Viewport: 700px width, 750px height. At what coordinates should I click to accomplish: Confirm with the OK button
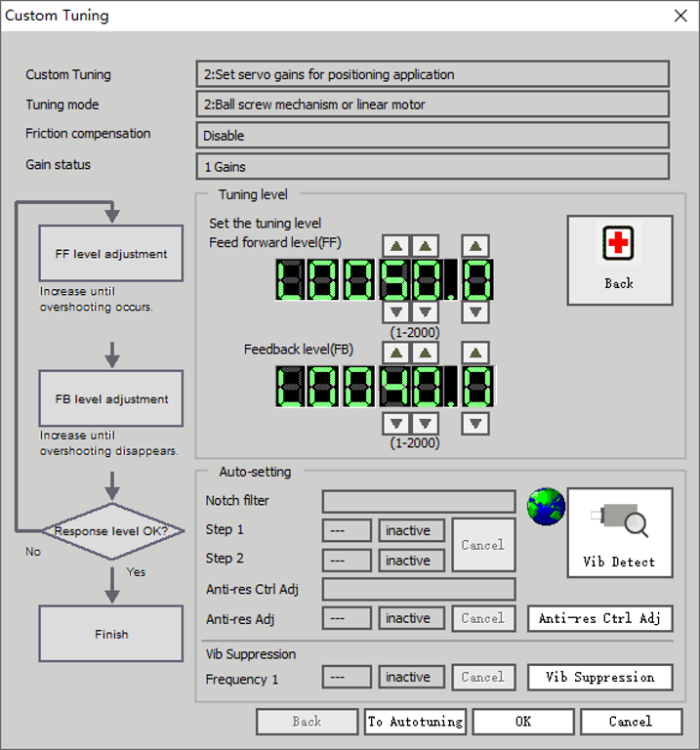(523, 722)
